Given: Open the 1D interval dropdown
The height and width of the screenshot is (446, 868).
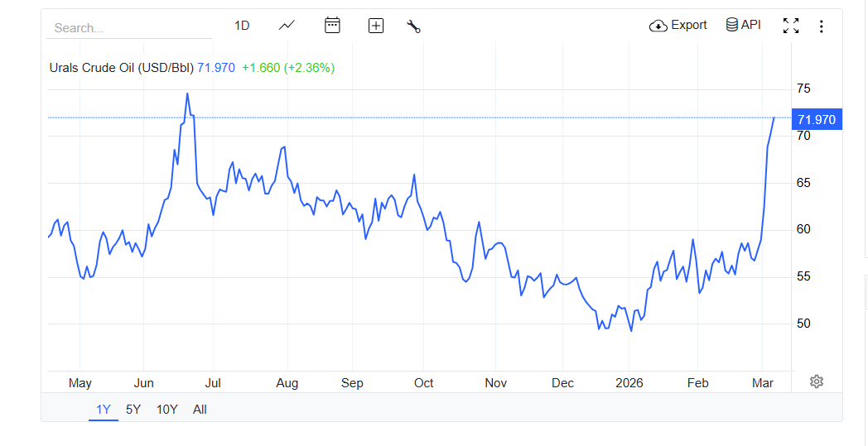Looking at the screenshot, I should 242,26.
